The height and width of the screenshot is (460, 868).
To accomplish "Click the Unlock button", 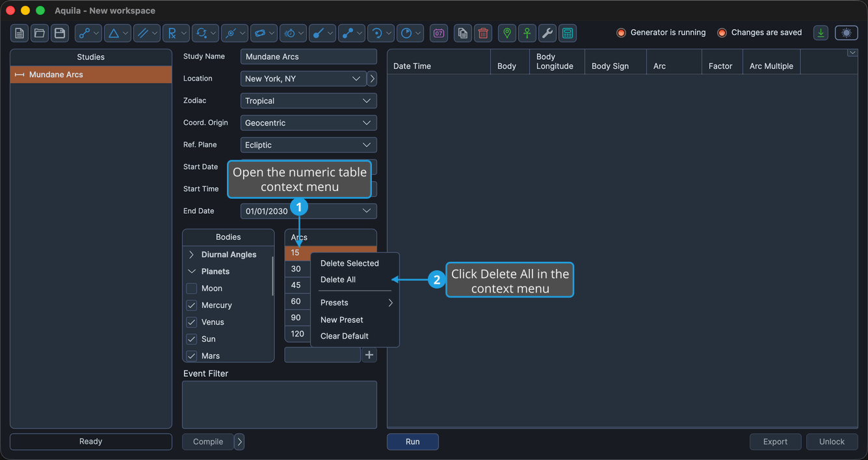I will point(832,442).
